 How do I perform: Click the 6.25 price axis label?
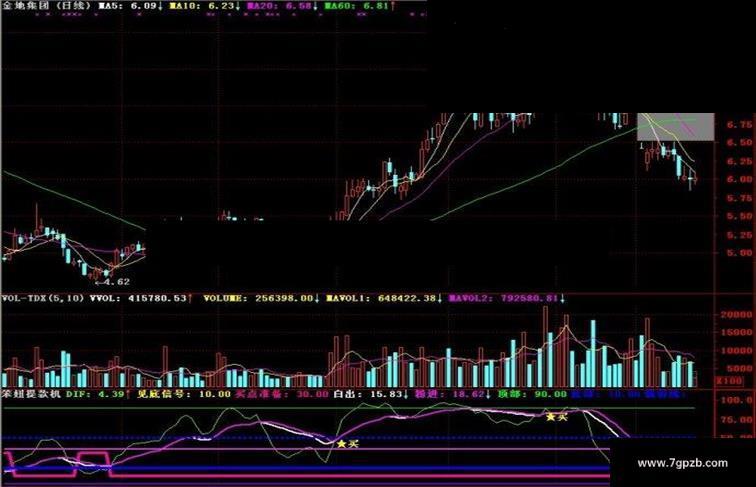739,161
